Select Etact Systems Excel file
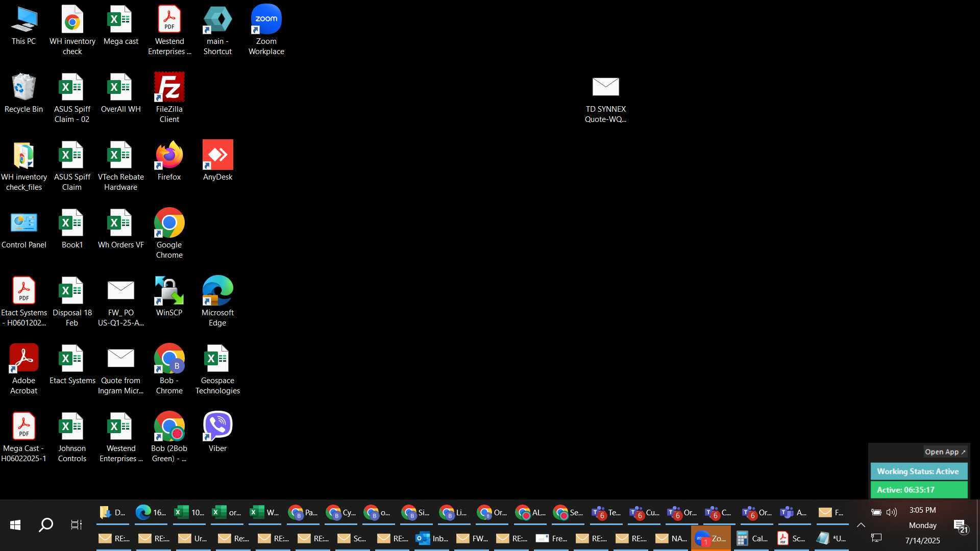The height and width of the screenshot is (551, 980). tap(72, 365)
